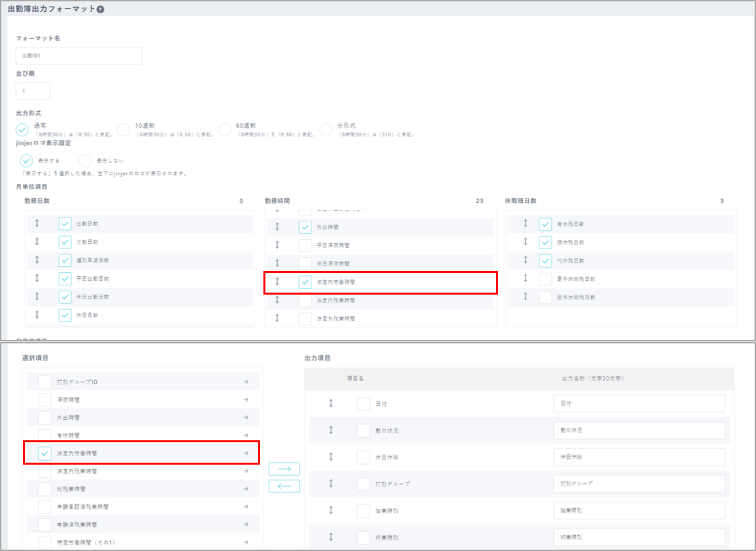The width and height of the screenshot is (756, 551).
Task: Uncheck the 欠勤日数 checkbox
Action: [65, 242]
